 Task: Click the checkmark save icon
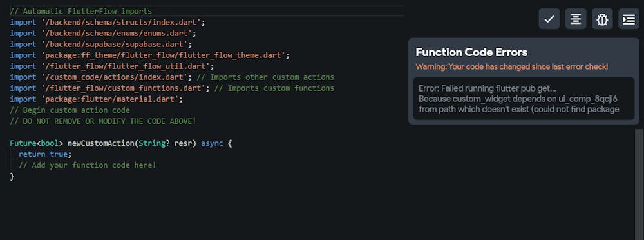click(x=549, y=19)
